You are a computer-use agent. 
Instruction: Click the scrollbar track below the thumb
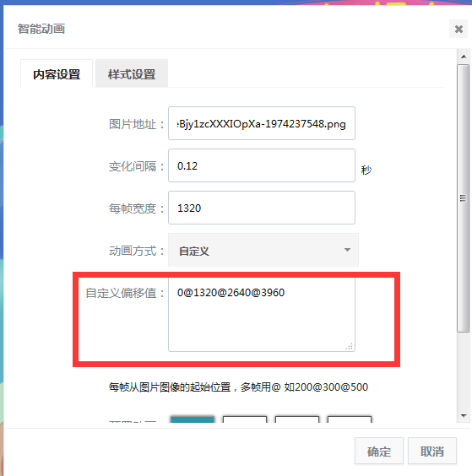(464, 371)
